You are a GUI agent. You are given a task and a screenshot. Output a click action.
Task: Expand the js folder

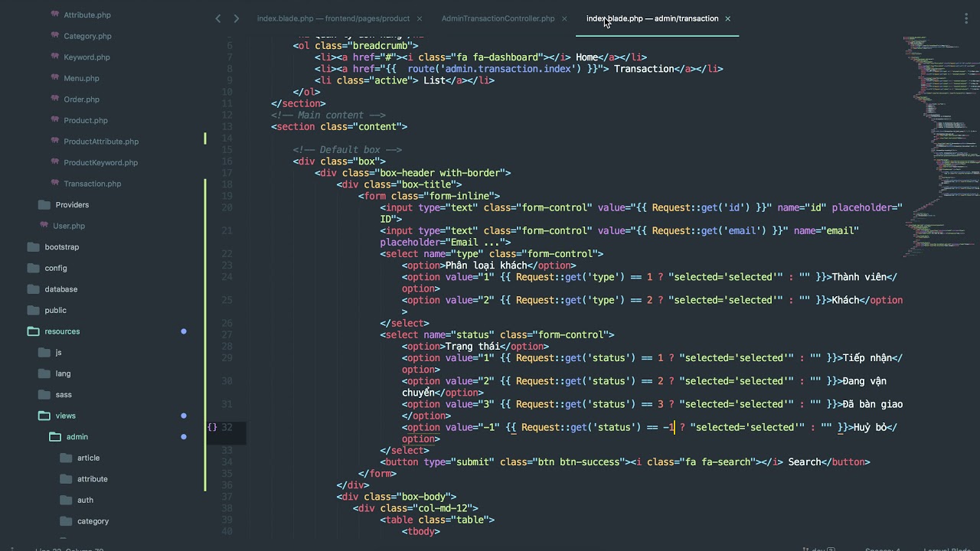click(58, 352)
